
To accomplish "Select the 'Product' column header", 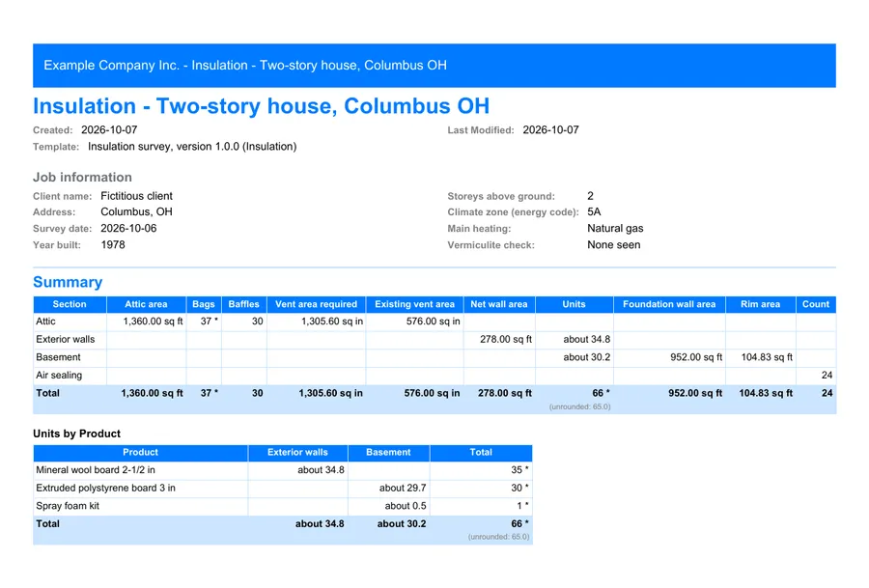I will (x=140, y=452).
